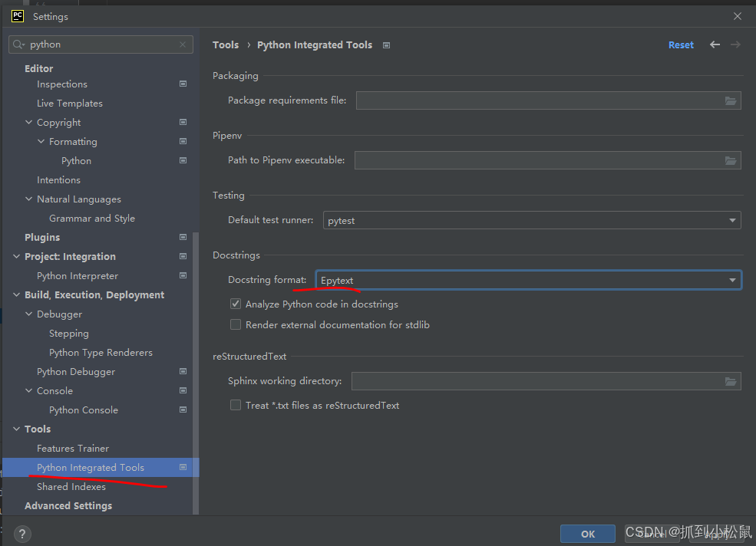Select Features Trainer under Tools

[73, 448]
